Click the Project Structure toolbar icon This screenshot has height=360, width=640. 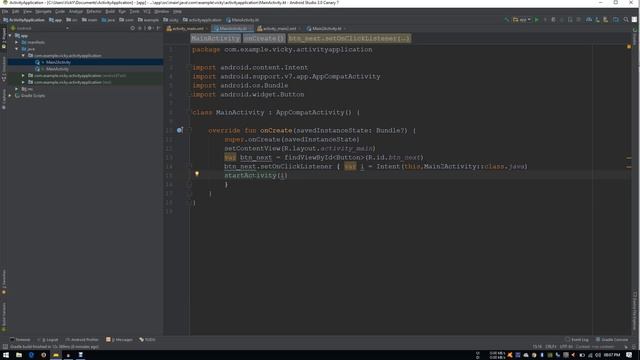[616, 20]
